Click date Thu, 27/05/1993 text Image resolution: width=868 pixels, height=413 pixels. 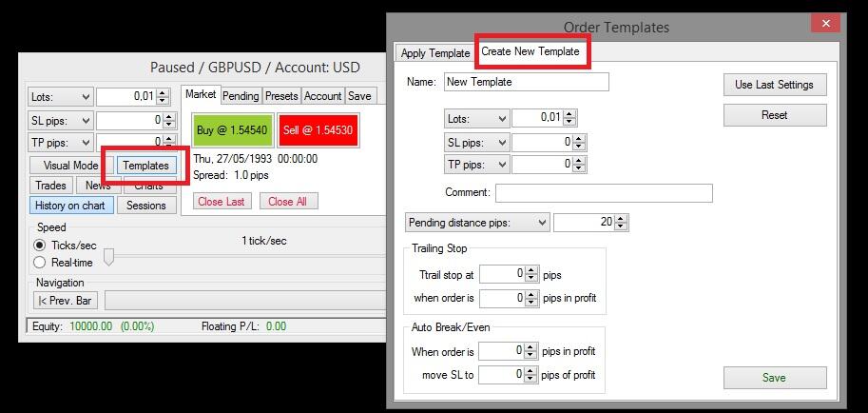pyautogui.click(x=233, y=159)
